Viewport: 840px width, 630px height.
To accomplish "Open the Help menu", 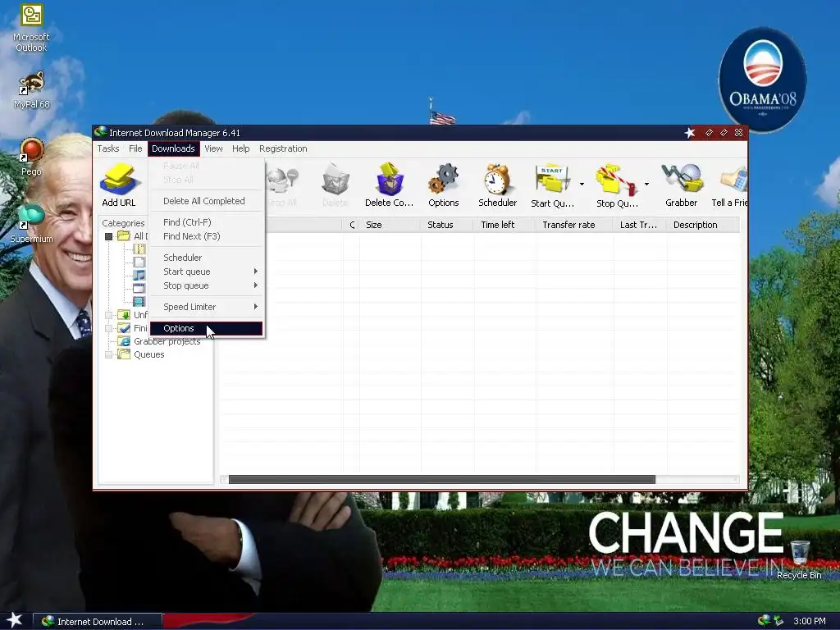I will tap(240, 148).
